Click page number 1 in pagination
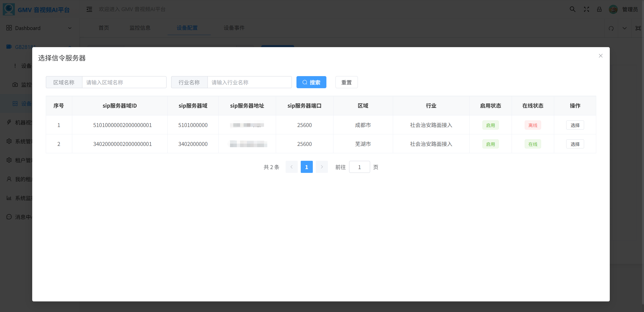 (307, 167)
